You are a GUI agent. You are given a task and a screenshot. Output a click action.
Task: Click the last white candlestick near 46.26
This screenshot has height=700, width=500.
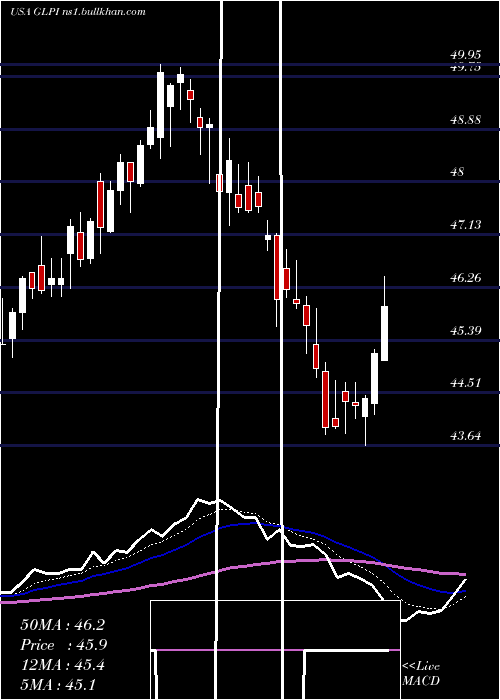click(x=384, y=333)
